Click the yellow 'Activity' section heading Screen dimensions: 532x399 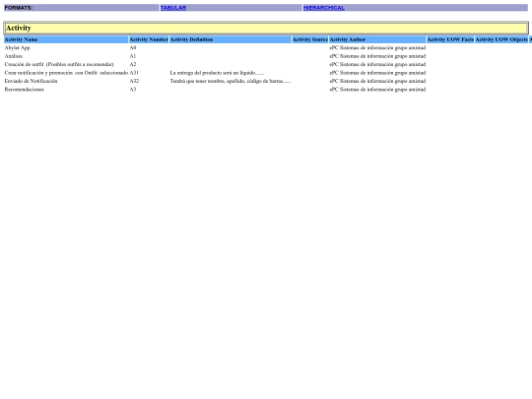click(266, 29)
